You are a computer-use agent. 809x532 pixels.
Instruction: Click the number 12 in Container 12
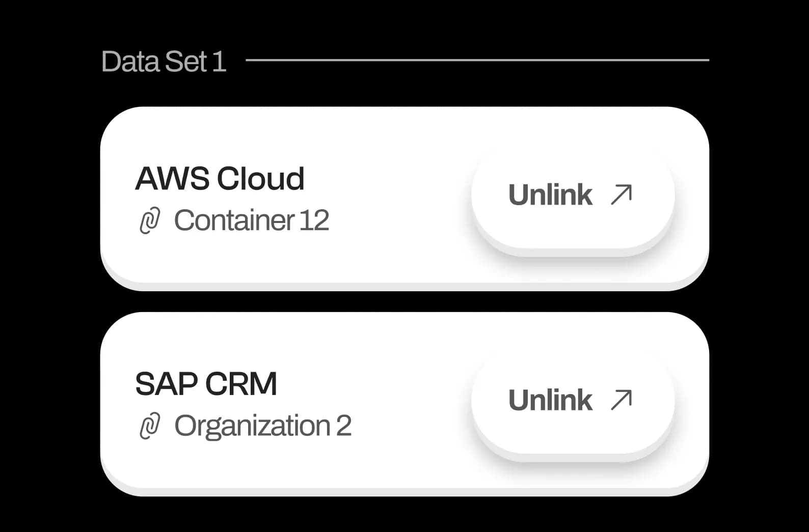314,220
